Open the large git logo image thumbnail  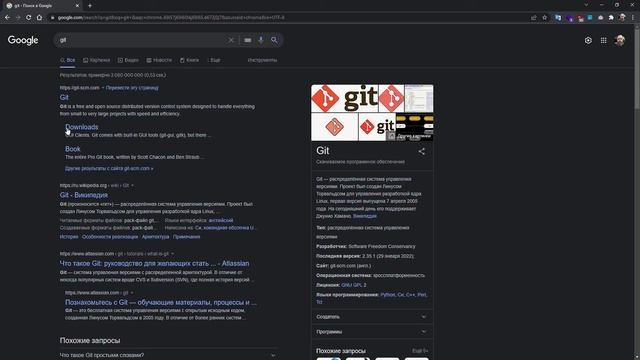(344, 98)
